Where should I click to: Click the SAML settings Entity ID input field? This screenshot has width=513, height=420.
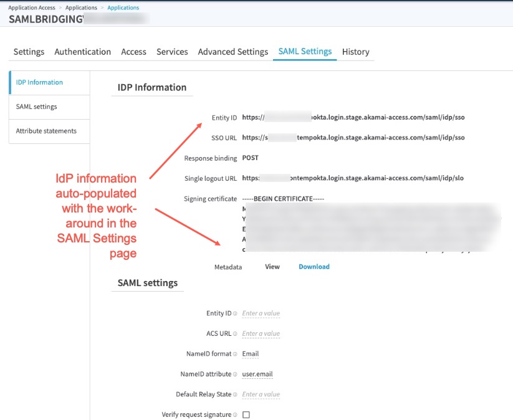pyautogui.click(x=261, y=313)
